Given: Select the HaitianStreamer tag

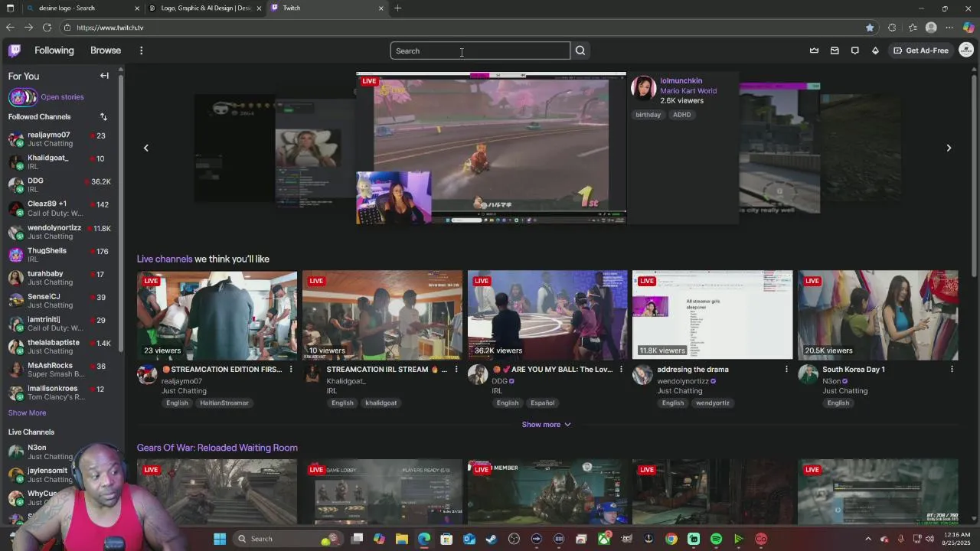Looking at the screenshot, I should 224,403.
